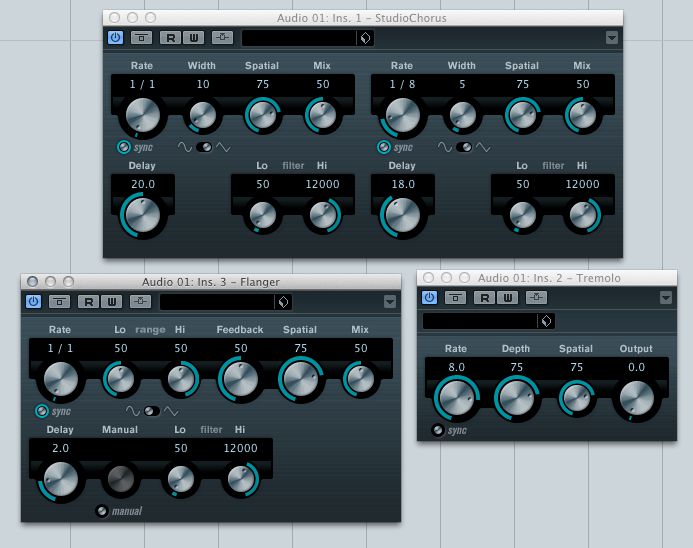Enable Write automation in StudioChorus
This screenshot has height=548, width=693.
tap(194, 38)
